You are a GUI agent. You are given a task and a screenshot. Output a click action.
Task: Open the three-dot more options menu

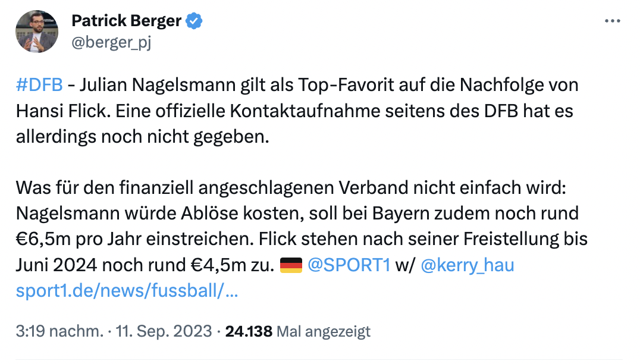(x=613, y=21)
